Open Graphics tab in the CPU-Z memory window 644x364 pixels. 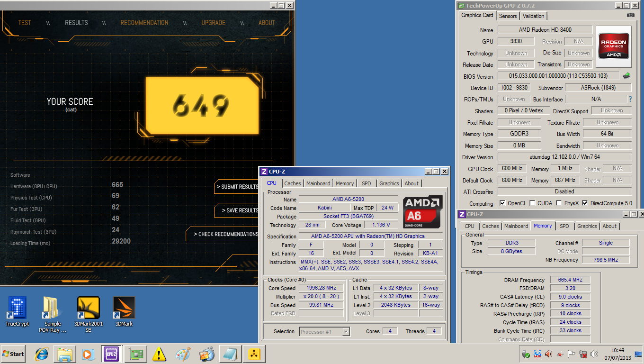click(x=587, y=226)
